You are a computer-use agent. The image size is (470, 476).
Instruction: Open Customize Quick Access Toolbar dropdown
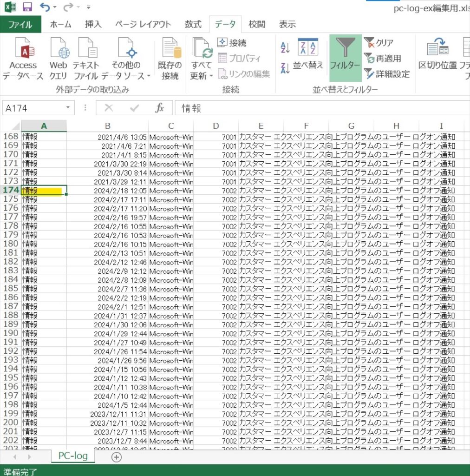89,7
